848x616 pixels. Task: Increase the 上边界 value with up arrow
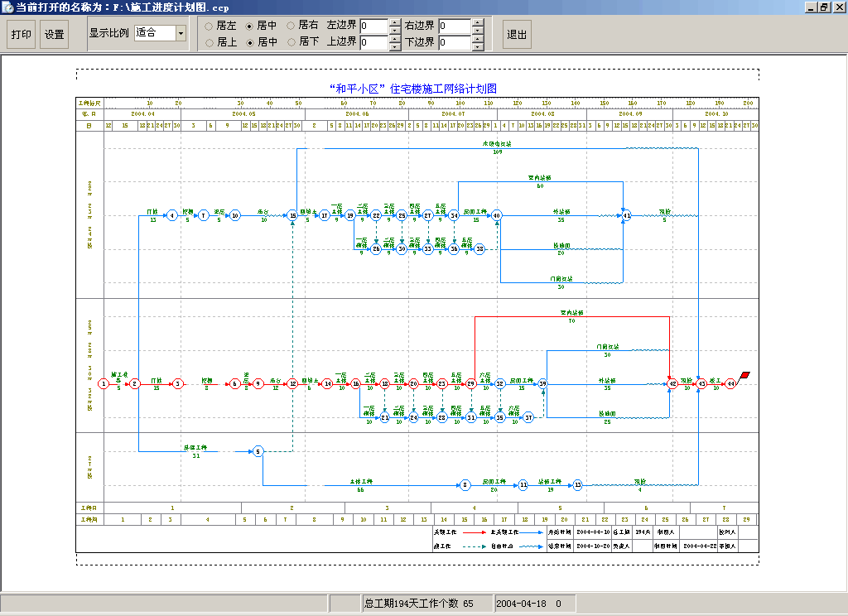(x=395, y=39)
